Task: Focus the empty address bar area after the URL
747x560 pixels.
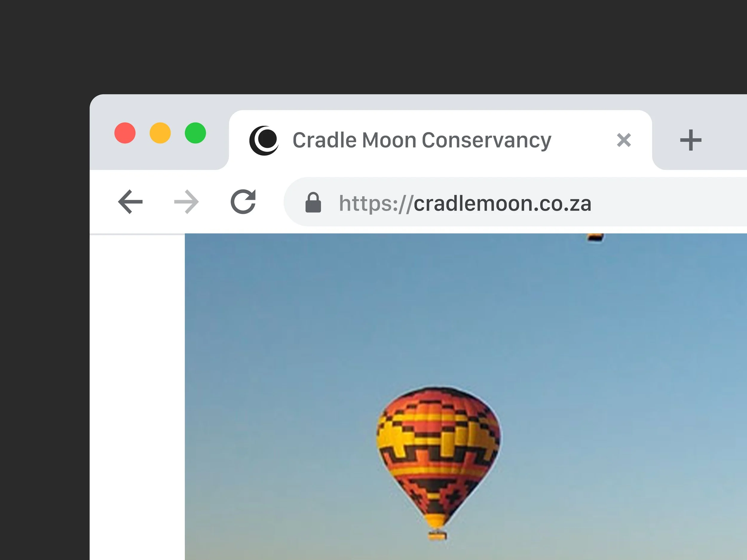Action: pos(669,202)
